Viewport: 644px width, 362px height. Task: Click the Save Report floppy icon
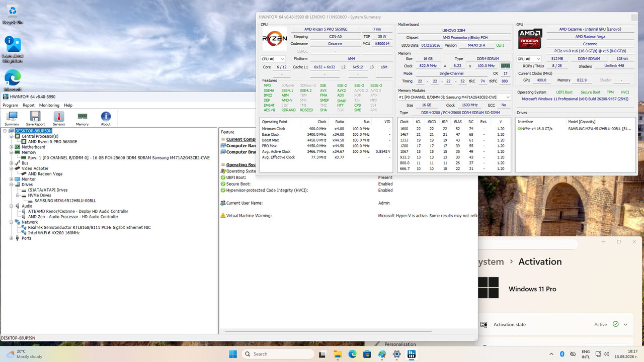35,119
